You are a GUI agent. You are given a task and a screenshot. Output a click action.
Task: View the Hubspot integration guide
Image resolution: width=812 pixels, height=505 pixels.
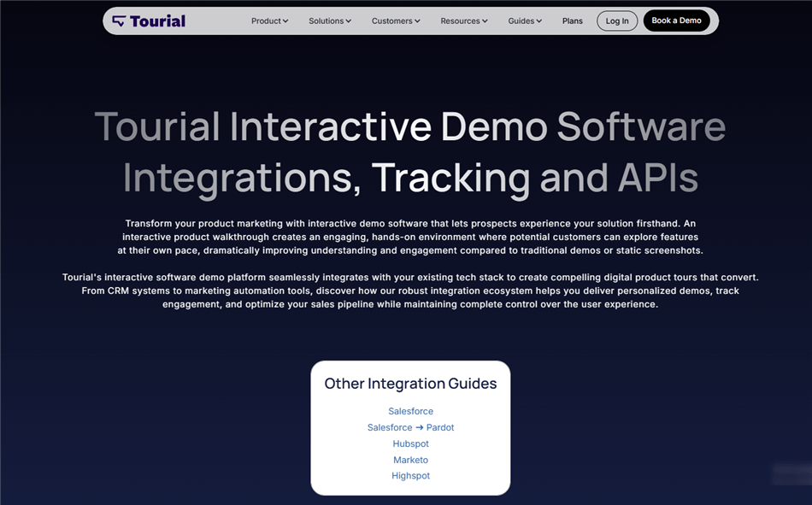410,443
